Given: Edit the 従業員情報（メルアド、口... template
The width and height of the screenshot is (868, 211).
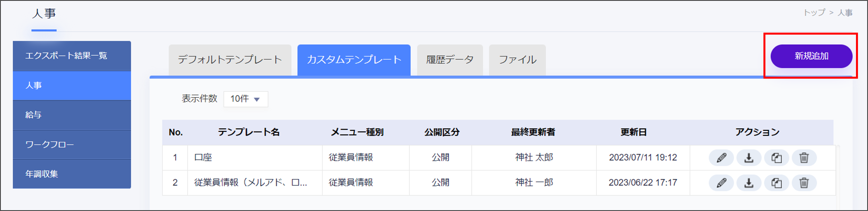Looking at the screenshot, I should coord(721,183).
